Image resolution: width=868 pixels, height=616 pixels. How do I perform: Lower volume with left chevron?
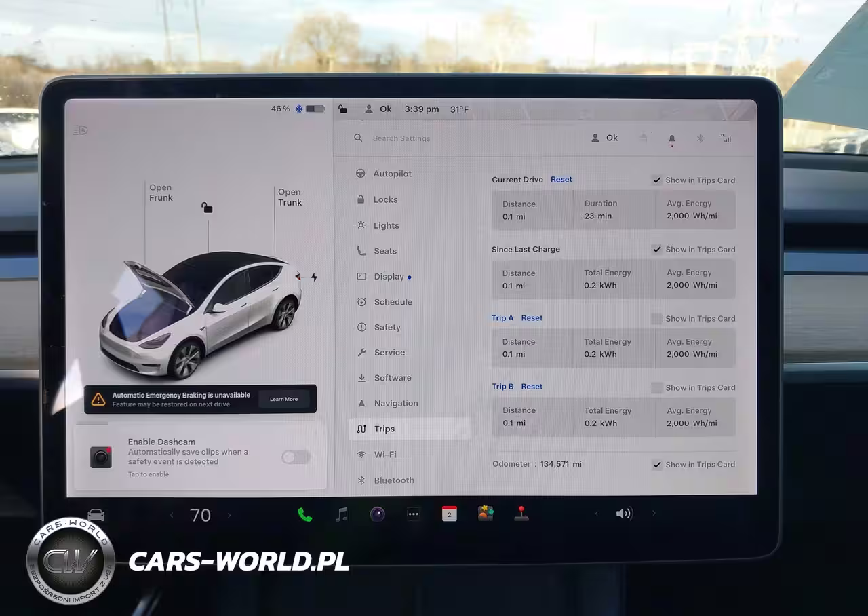(596, 514)
